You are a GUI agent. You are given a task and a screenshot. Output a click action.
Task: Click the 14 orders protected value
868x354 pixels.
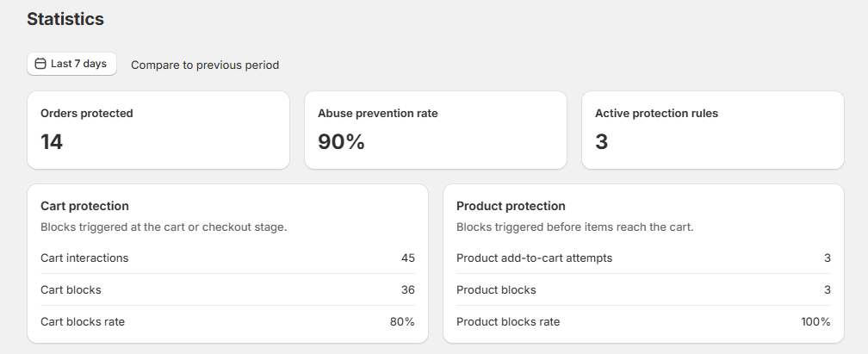tap(52, 141)
